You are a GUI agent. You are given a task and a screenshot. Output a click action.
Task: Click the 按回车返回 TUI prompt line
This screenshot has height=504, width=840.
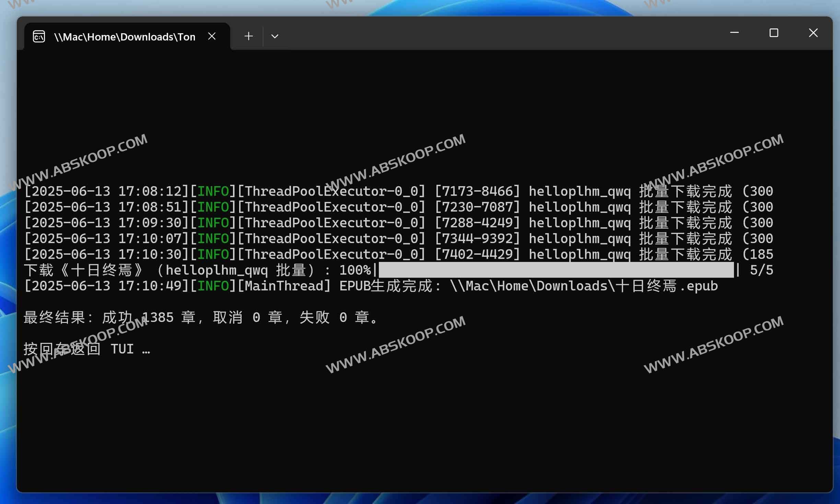pyautogui.click(x=87, y=349)
